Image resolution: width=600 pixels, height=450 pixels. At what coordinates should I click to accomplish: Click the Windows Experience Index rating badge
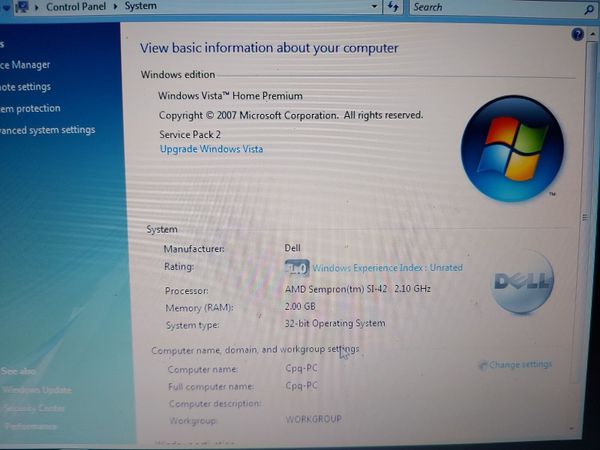click(297, 268)
